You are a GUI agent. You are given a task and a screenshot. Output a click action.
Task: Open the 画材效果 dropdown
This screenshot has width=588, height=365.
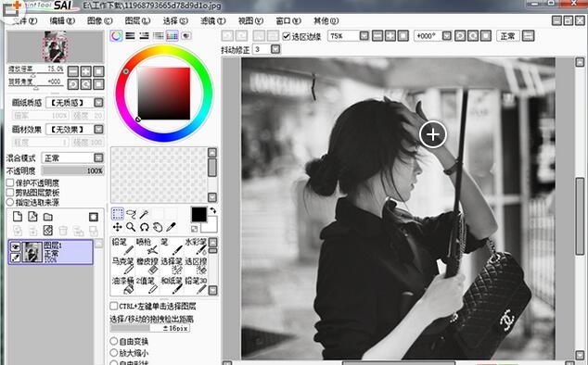tap(98, 130)
